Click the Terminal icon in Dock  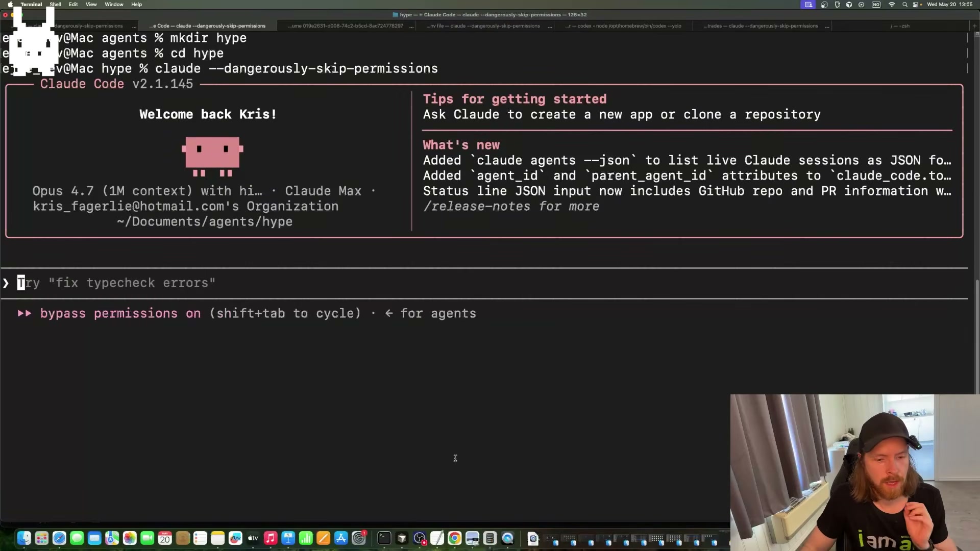point(384,538)
